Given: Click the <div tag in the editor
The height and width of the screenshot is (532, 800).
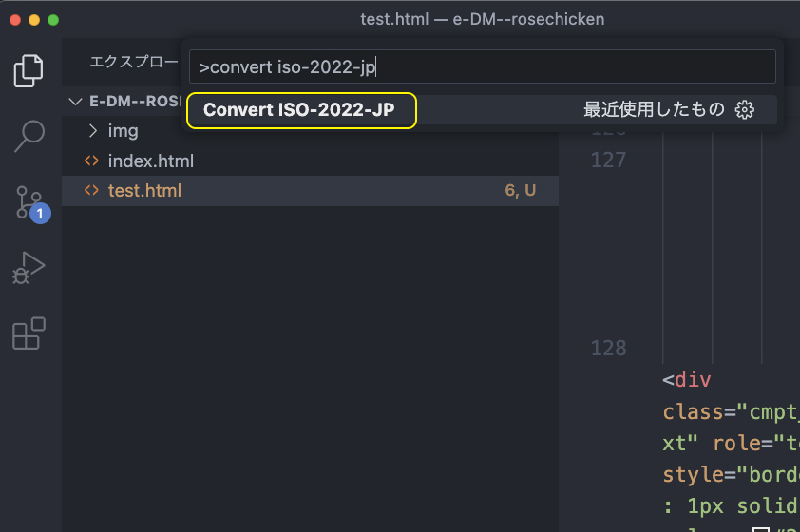Looking at the screenshot, I should click(687, 380).
